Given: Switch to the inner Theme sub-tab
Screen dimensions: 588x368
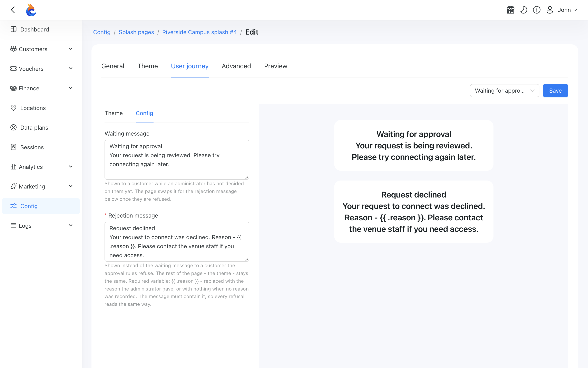Looking at the screenshot, I should coord(114,113).
